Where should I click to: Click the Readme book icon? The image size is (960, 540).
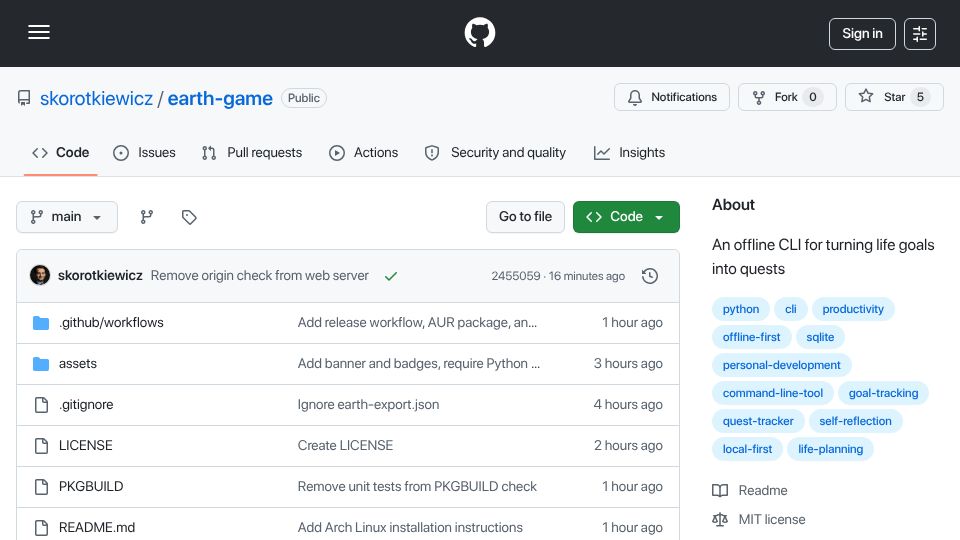pos(720,490)
